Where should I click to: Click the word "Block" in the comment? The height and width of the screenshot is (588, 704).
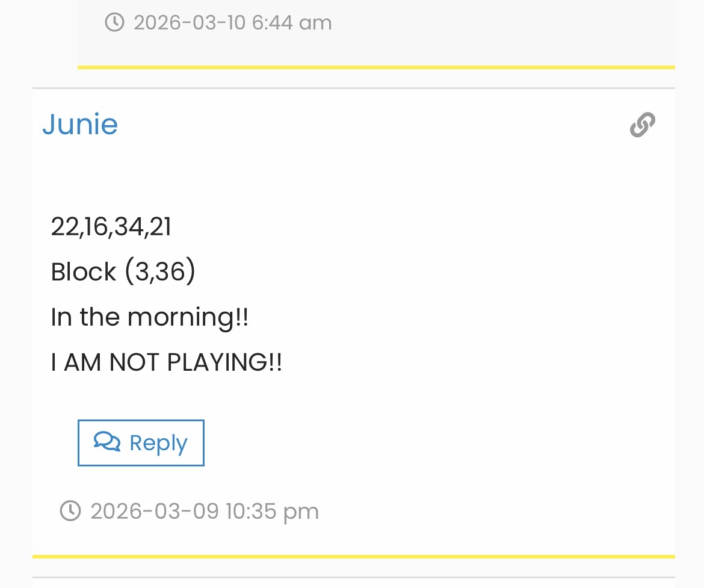(83, 272)
